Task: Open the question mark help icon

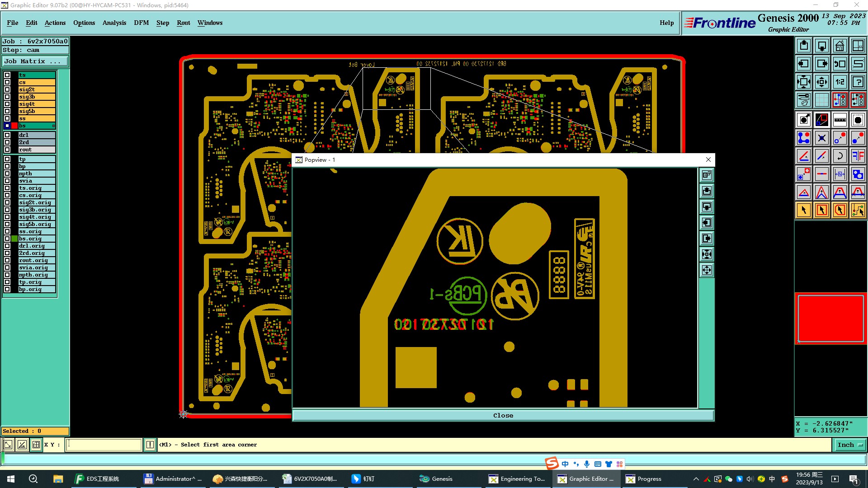Action: pos(858,82)
